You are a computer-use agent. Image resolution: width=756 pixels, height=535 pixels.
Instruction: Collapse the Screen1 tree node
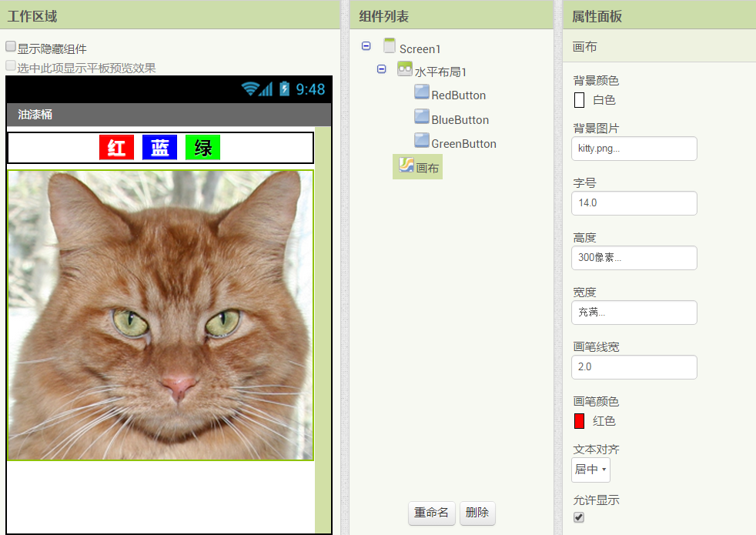[x=366, y=46]
